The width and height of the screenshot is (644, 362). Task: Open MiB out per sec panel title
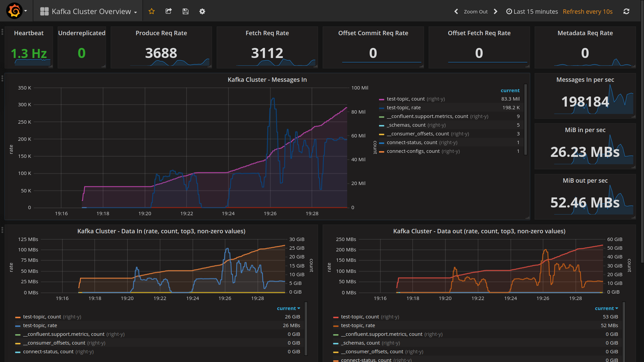point(585,180)
